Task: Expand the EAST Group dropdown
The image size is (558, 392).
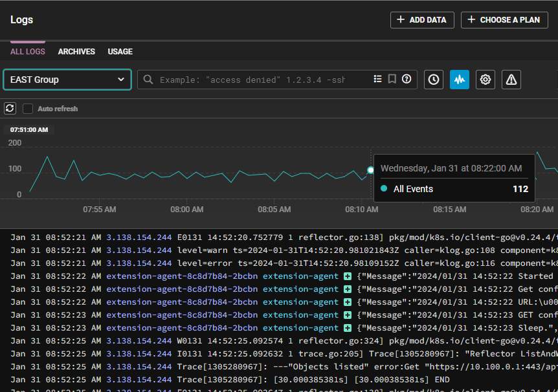Action: tap(67, 80)
